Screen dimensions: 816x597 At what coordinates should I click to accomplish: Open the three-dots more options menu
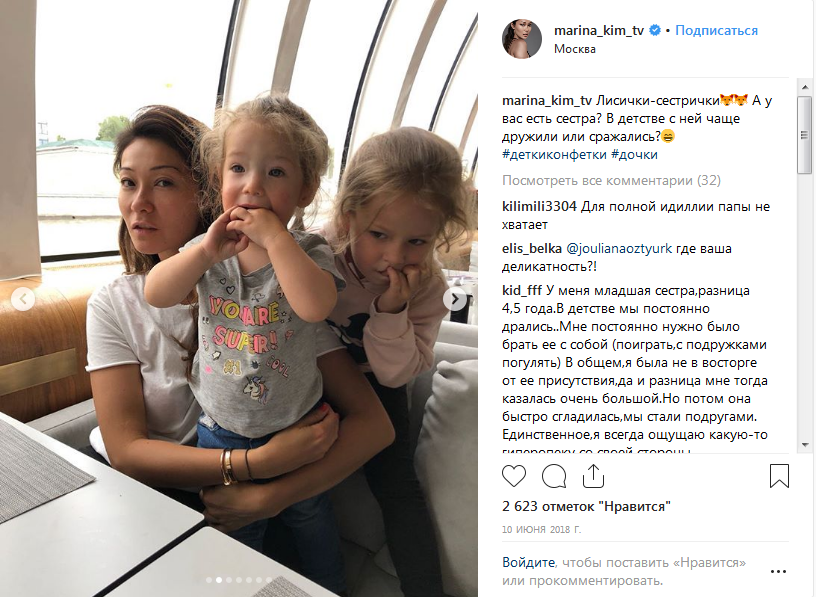[779, 571]
